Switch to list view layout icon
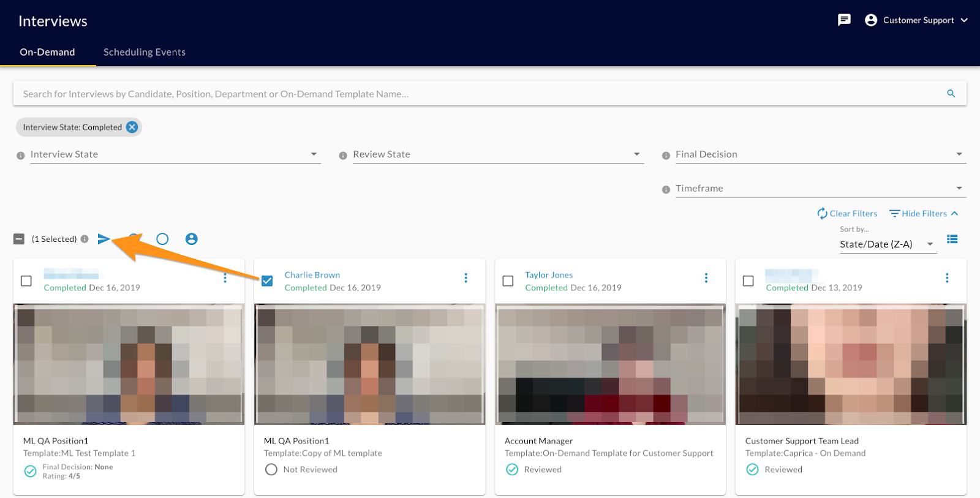 click(952, 239)
